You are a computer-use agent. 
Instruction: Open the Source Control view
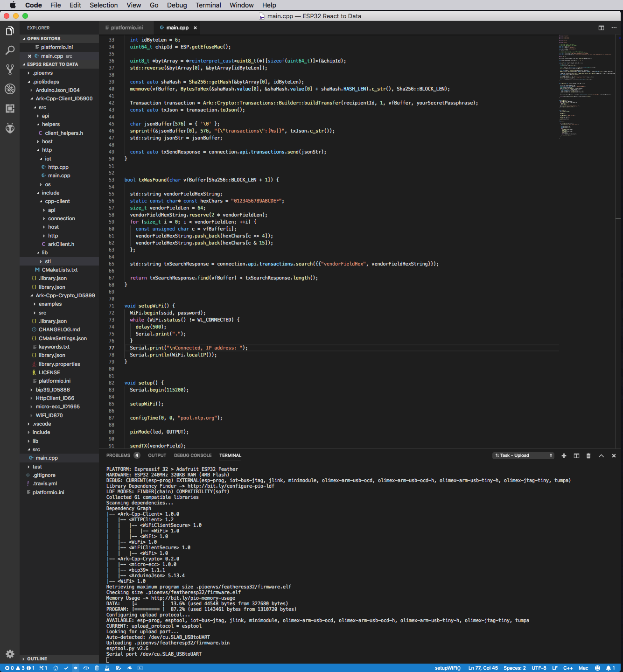click(x=10, y=70)
